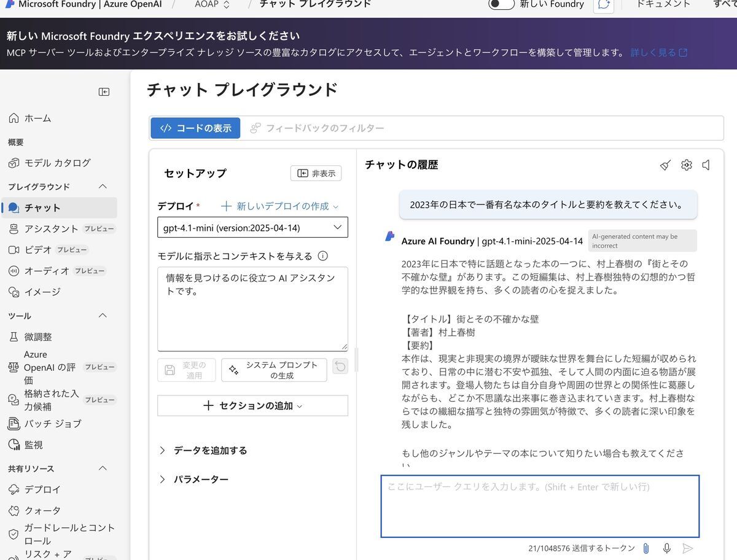Click the user question message bubble
The width and height of the screenshot is (737, 560).
[x=548, y=204]
